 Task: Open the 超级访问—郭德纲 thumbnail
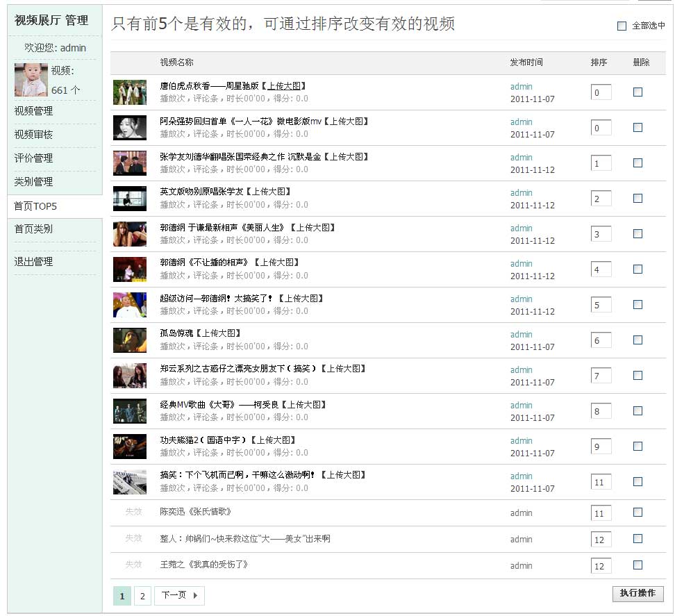pyautogui.click(x=130, y=305)
